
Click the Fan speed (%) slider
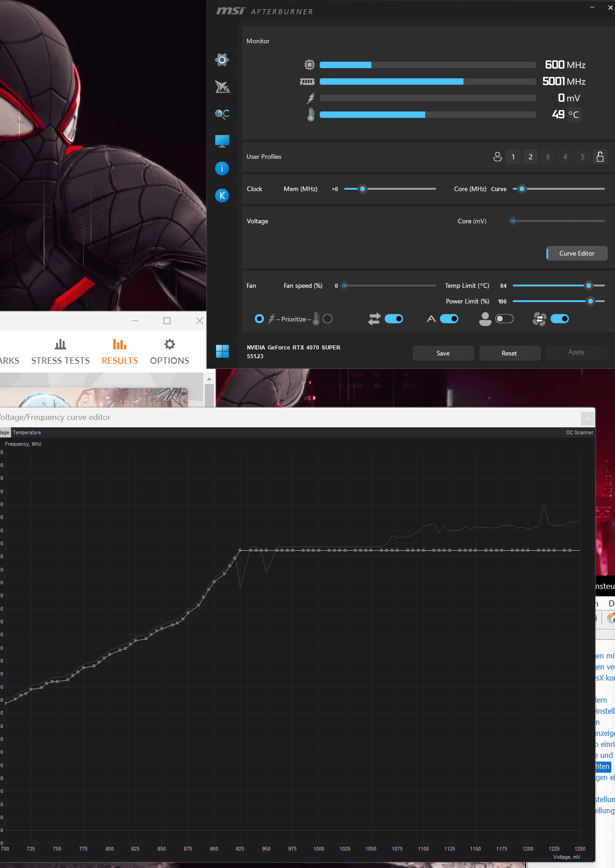[x=390, y=285]
